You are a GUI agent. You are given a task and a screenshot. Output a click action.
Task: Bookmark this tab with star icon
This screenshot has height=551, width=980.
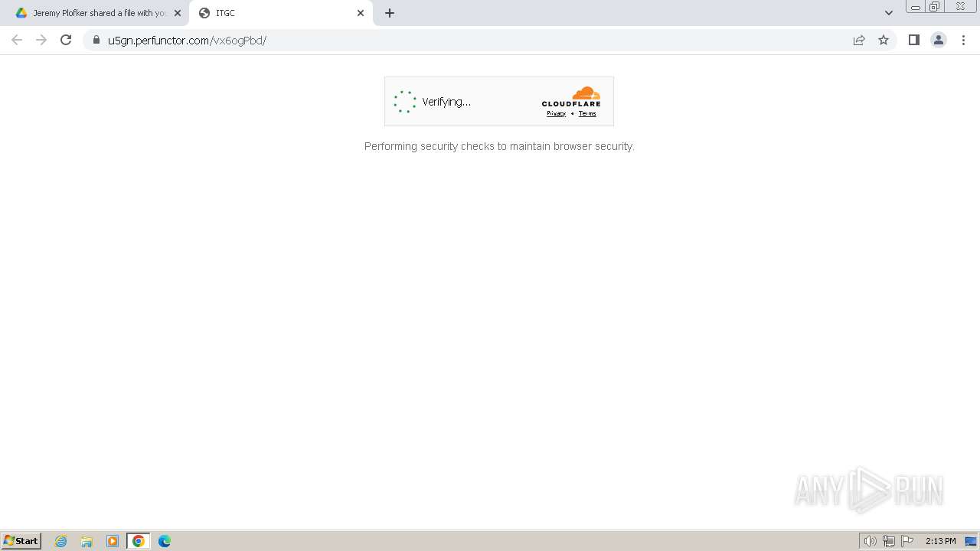(884, 40)
